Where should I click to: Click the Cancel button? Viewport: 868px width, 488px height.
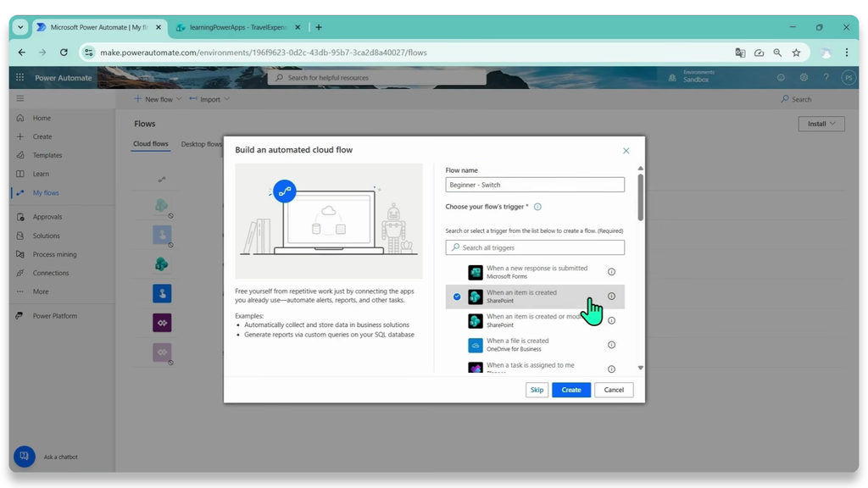614,390
